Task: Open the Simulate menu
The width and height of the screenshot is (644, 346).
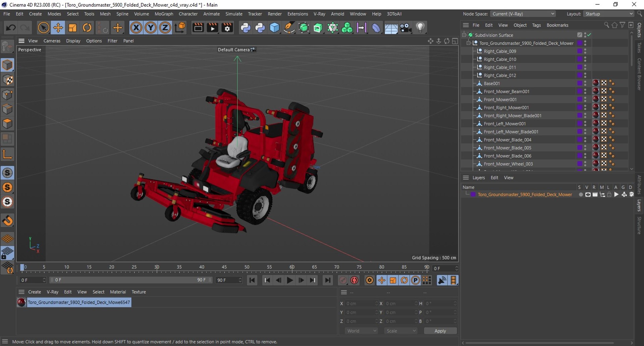Action: (x=234, y=14)
